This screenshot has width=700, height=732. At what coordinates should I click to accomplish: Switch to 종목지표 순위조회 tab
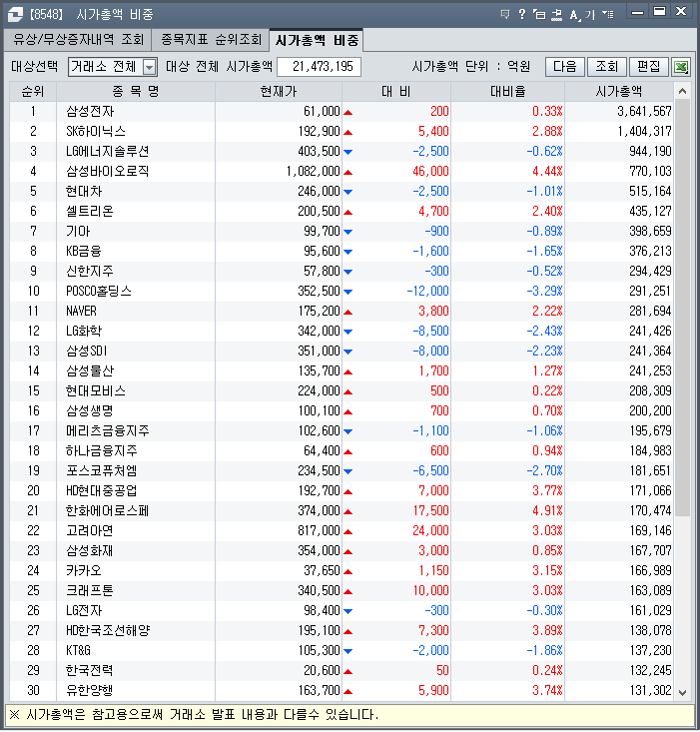coord(211,40)
